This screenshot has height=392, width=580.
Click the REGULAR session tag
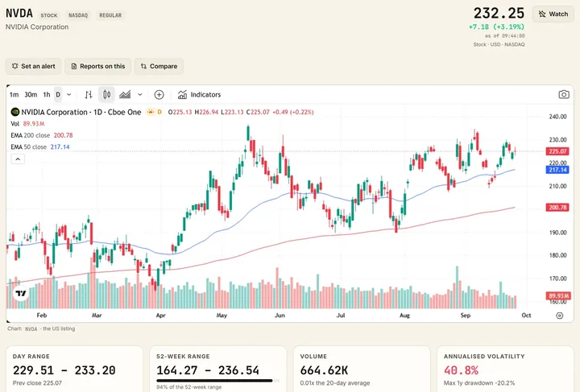(110, 15)
